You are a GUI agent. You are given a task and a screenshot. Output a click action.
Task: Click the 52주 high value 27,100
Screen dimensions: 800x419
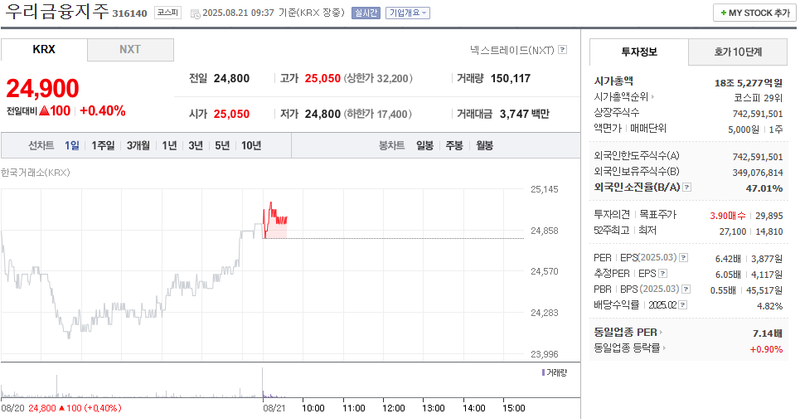tap(733, 232)
